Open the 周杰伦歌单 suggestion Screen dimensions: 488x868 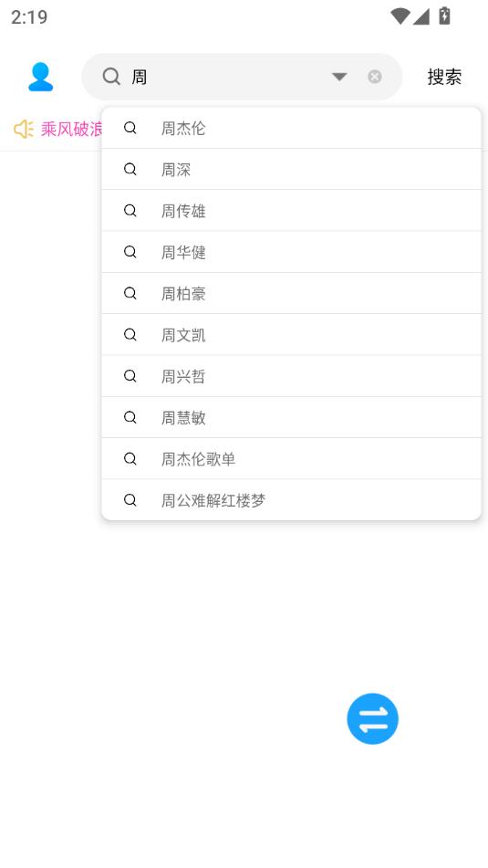pyautogui.click(x=292, y=458)
